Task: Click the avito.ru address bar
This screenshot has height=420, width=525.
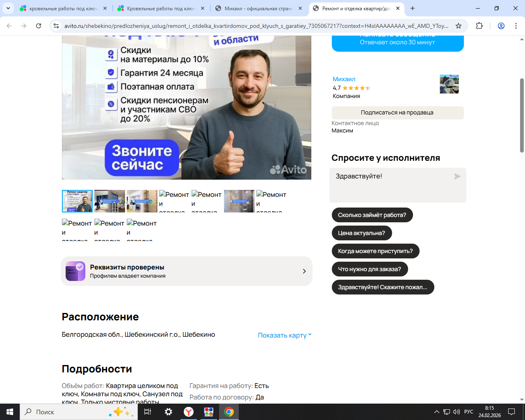Action: point(256,26)
